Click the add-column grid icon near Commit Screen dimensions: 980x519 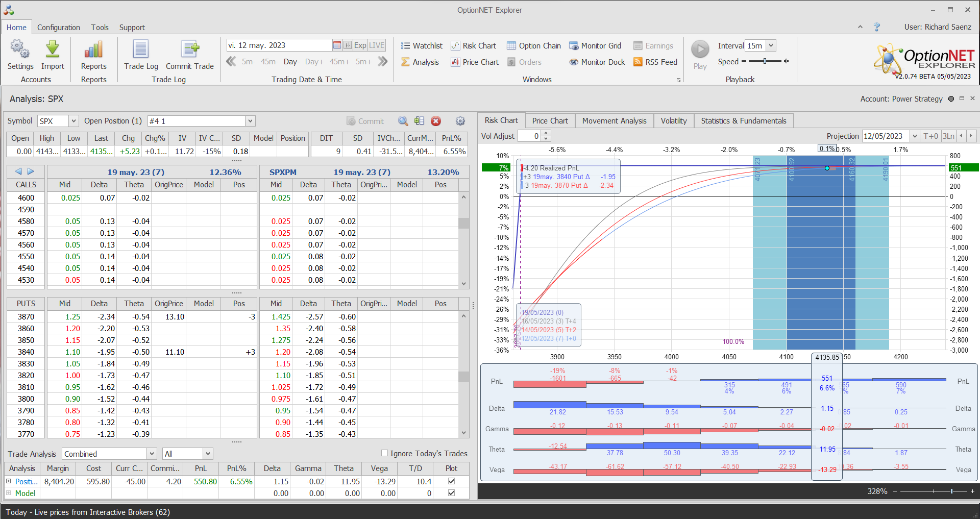tap(420, 121)
